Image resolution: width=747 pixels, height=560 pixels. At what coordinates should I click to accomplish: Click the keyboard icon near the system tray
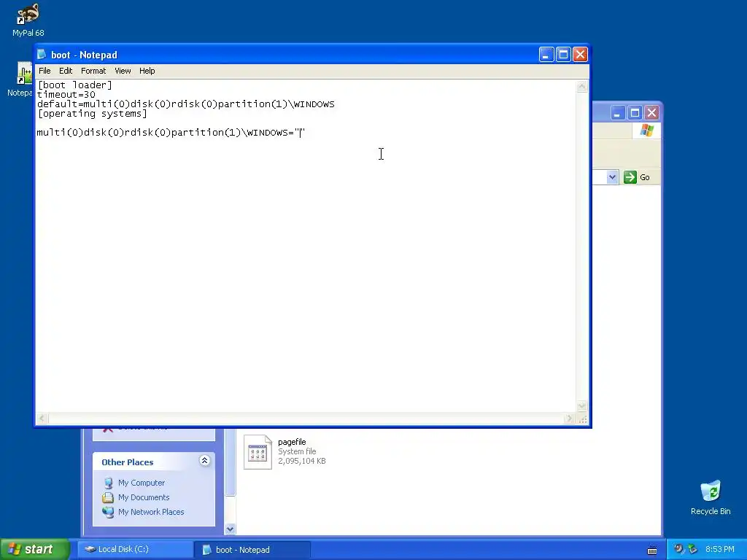pyautogui.click(x=652, y=550)
